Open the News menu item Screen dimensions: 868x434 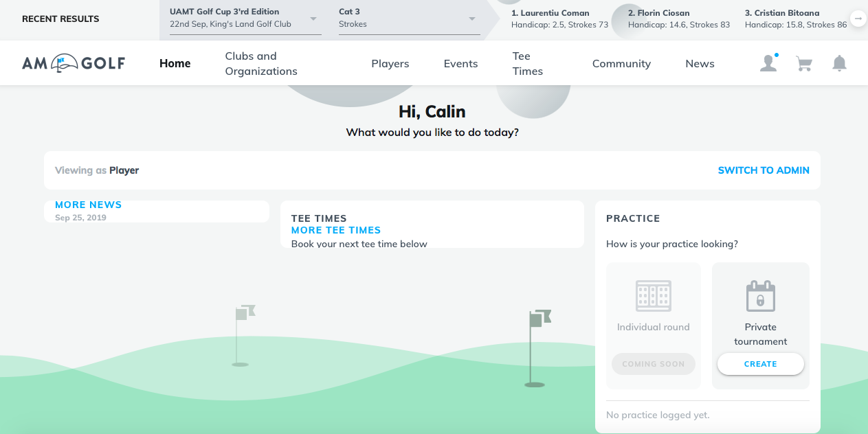tap(700, 63)
